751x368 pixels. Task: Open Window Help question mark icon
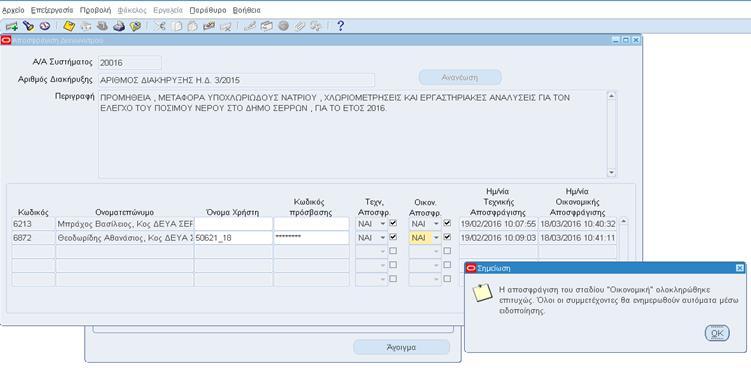(x=341, y=26)
